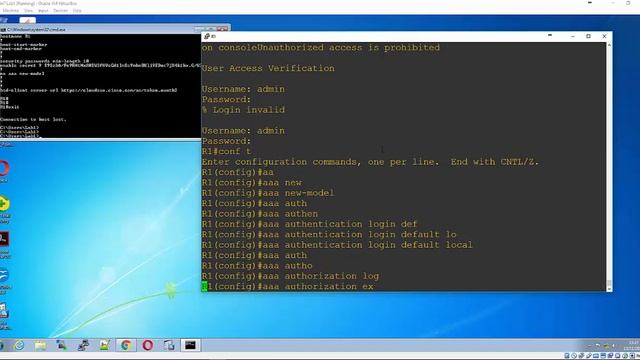Viewport: 640px width, 360px height.
Task: Click the blue striped desktop shortcut icon
Action: coord(4,275)
